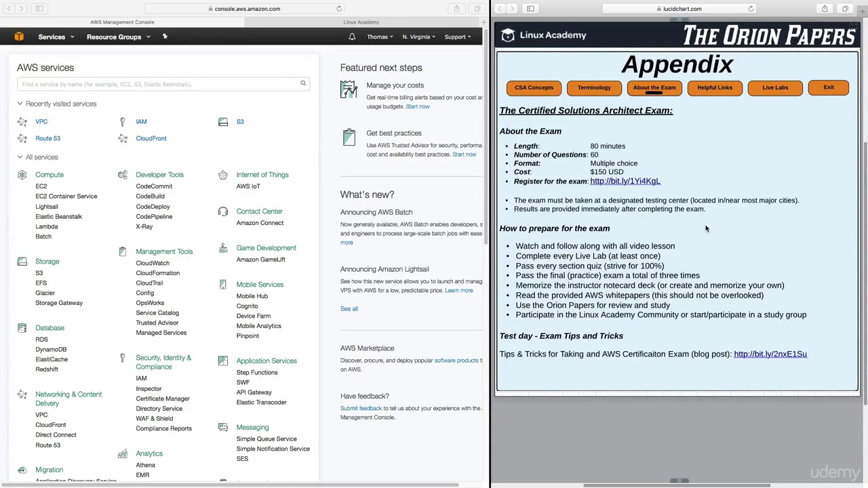The width and height of the screenshot is (868, 488).
Task: Click the recently visited S3 icon
Action: point(223,122)
